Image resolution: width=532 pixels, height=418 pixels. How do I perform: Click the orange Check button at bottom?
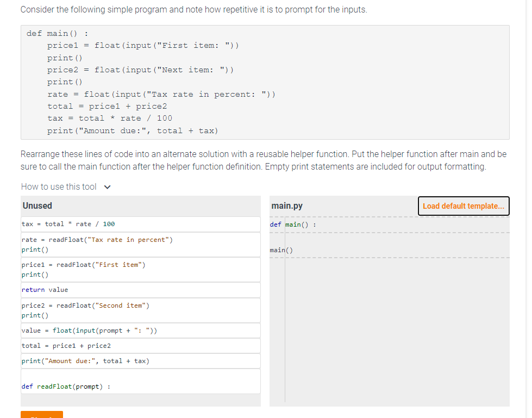(x=41, y=415)
